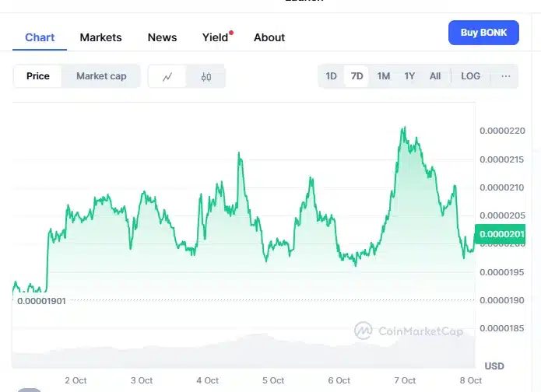Enable LOG scale on chart
The width and height of the screenshot is (541, 392).
[x=471, y=76]
